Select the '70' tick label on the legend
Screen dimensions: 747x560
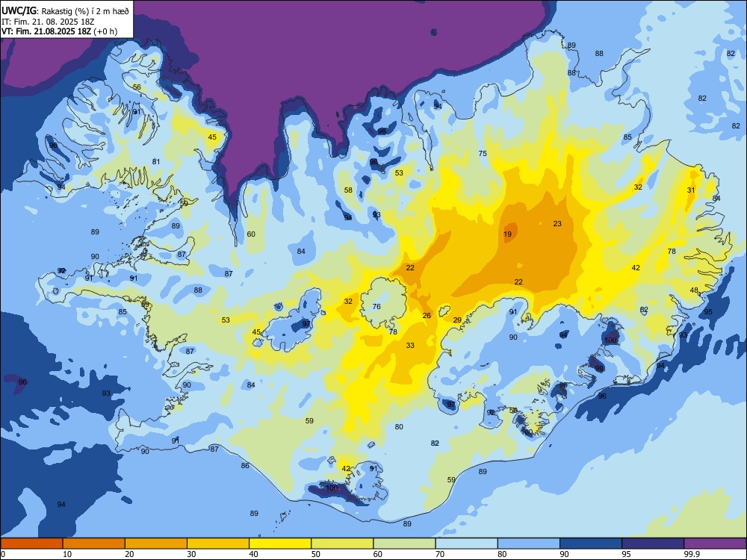tap(440, 554)
